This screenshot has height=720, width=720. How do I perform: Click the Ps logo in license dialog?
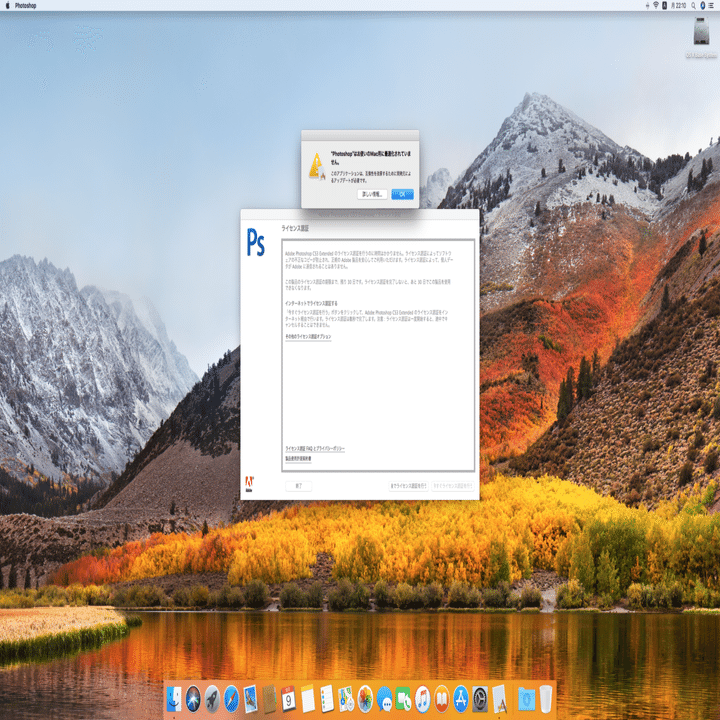pos(255,242)
